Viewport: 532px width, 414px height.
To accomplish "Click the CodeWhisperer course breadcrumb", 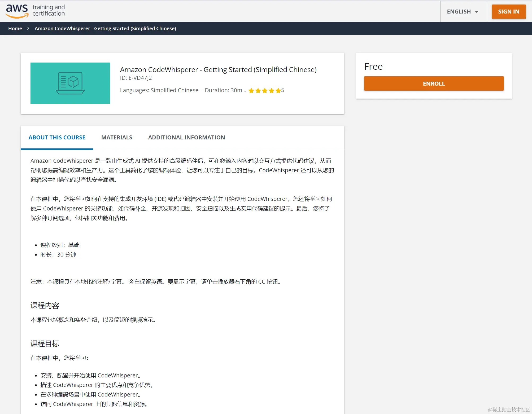I will [105, 28].
